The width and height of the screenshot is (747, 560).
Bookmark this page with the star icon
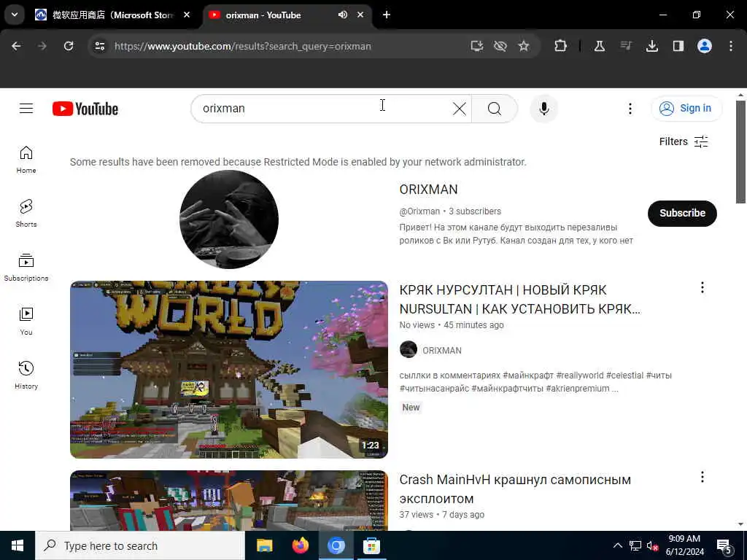pos(524,46)
